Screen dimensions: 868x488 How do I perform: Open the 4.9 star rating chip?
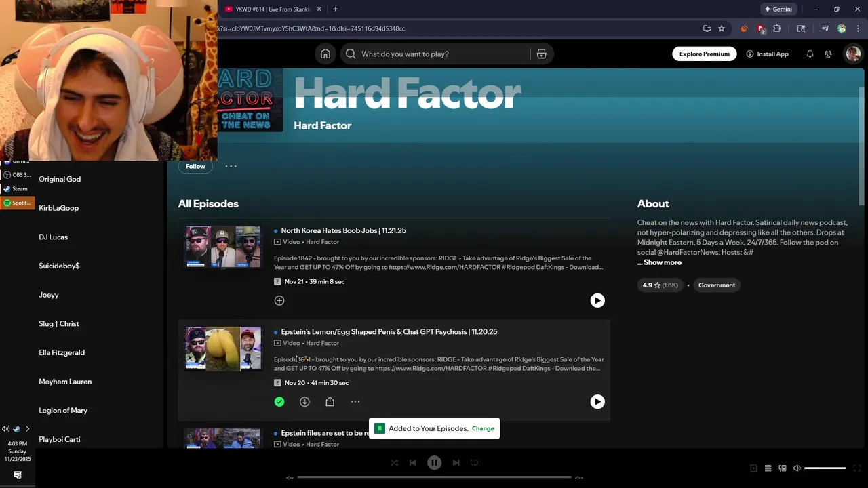pyautogui.click(x=660, y=285)
